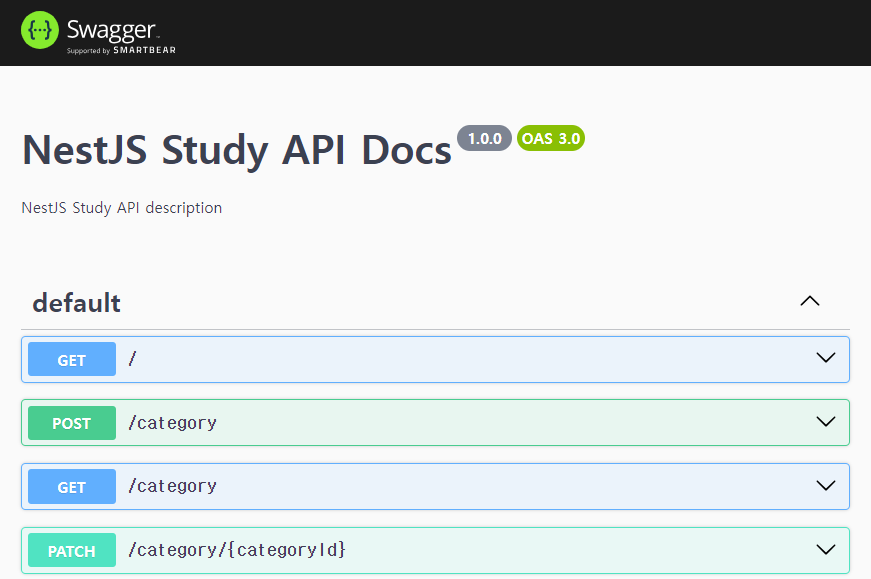Click the GET method badge for root
Image resolution: width=871 pixels, height=579 pixels.
(x=72, y=360)
